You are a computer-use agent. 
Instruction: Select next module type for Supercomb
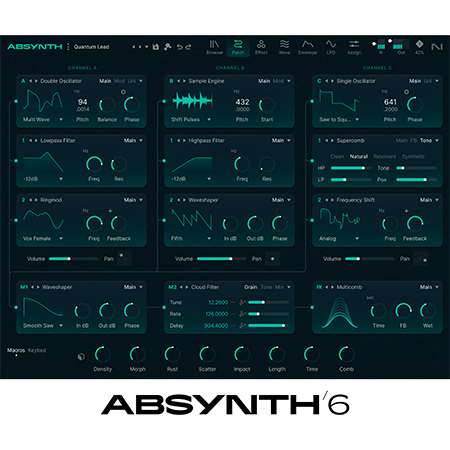pos(332,140)
